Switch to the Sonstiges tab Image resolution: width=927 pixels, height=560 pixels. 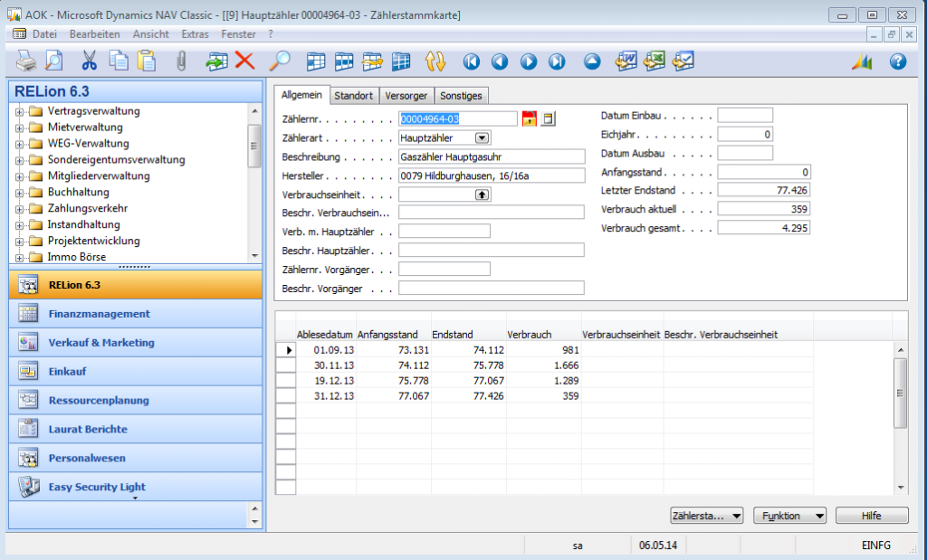[x=461, y=96]
